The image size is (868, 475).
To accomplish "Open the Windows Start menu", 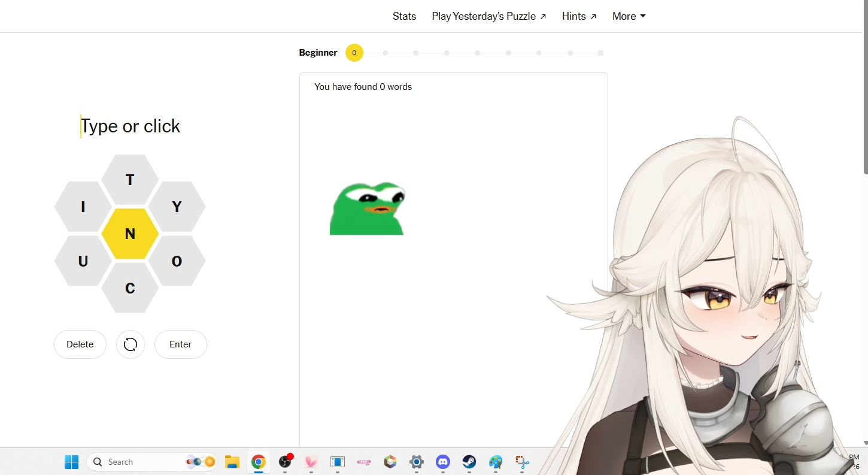I will pos(72,462).
